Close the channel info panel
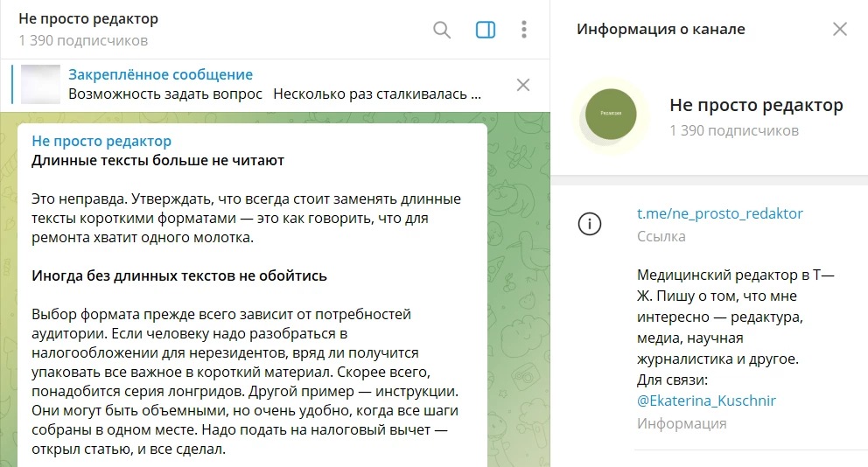This screenshot has width=868, height=467. click(x=840, y=30)
